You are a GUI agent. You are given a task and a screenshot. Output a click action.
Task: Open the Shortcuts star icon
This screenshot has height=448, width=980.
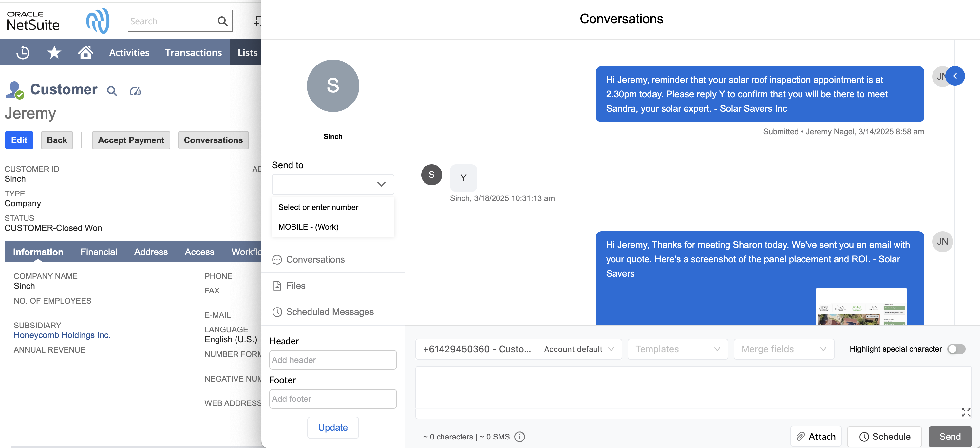(54, 52)
